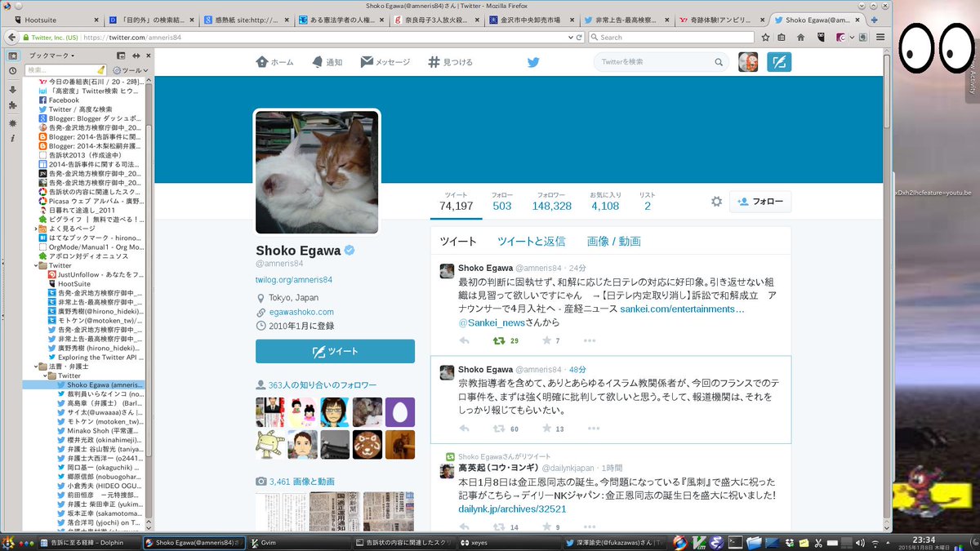The image size is (980, 551).
Task: Switch to ツイートと返信 tab
Action: pos(532,242)
